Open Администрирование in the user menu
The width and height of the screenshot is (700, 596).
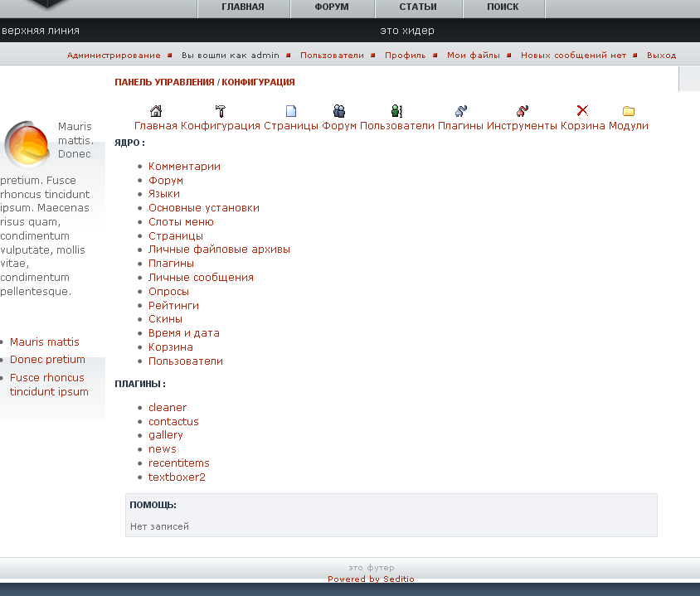(x=114, y=56)
